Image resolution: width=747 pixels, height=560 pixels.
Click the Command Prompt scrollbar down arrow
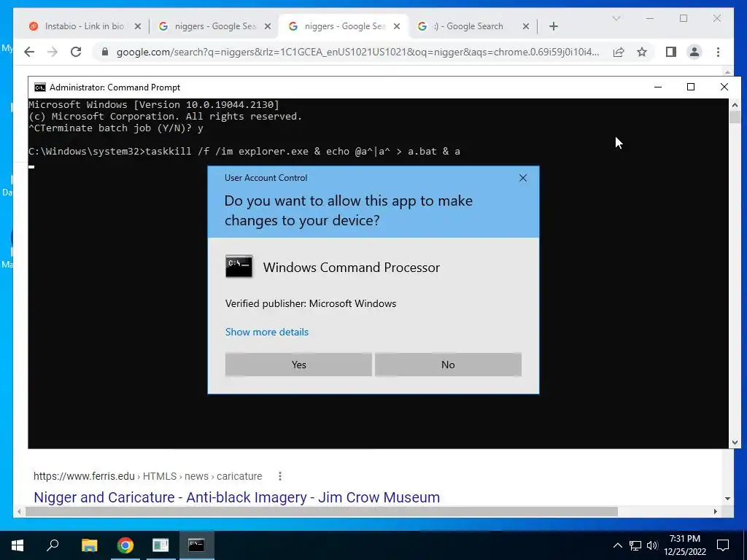click(735, 443)
